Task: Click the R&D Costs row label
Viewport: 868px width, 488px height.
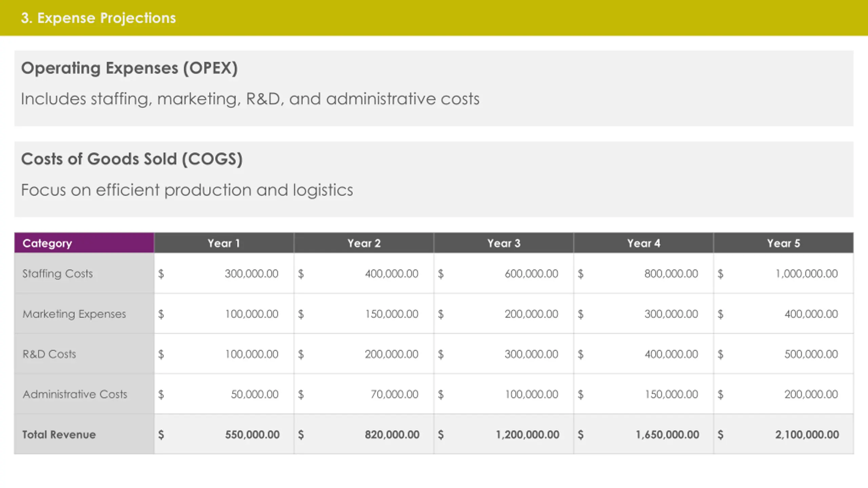Action: pos(49,354)
